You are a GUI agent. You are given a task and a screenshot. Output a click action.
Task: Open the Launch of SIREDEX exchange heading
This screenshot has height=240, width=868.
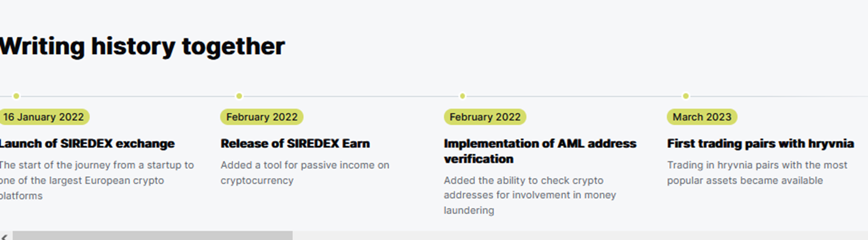tap(87, 143)
